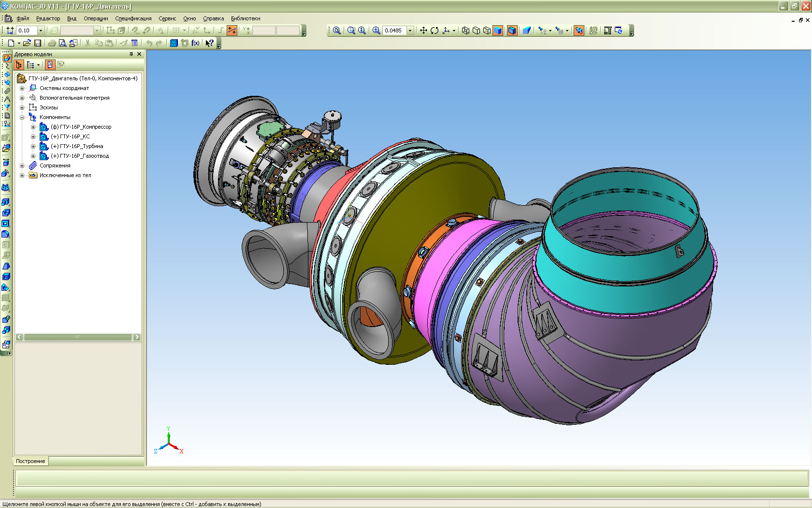The width and height of the screenshot is (812, 508).
Task: Toggle perspective projection view button
Action: [x=527, y=30]
